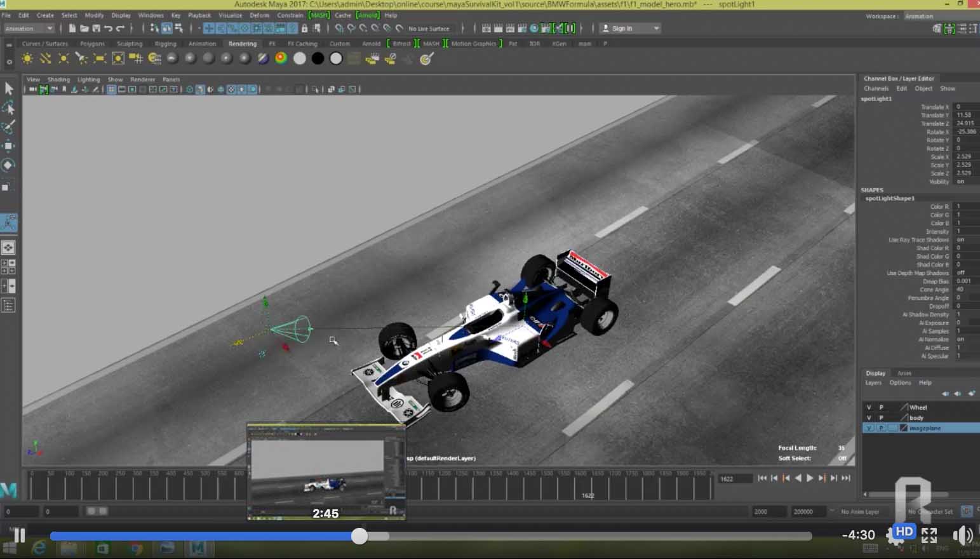Toggle playback flag P on imageplane layer
The width and height of the screenshot is (980, 559).
(x=881, y=428)
